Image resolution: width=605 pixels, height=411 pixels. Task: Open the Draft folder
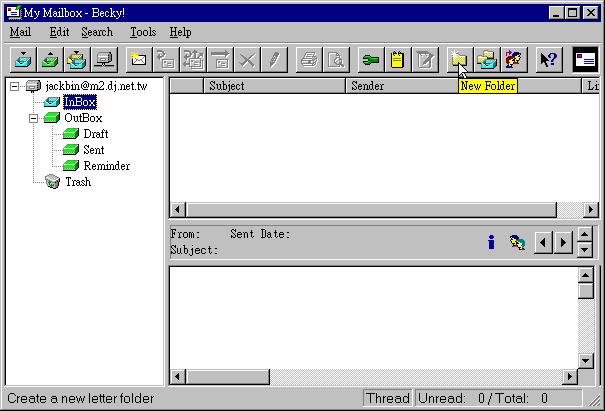click(x=96, y=134)
